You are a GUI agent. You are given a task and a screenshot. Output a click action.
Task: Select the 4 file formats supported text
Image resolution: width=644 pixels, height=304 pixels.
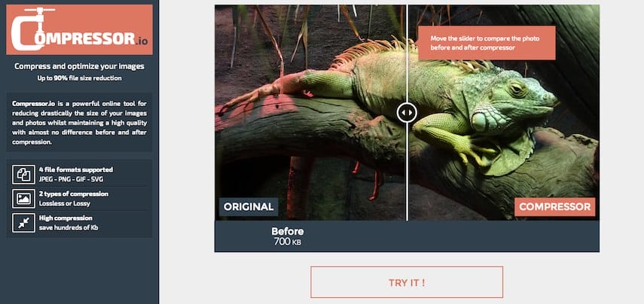tap(76, 169)
